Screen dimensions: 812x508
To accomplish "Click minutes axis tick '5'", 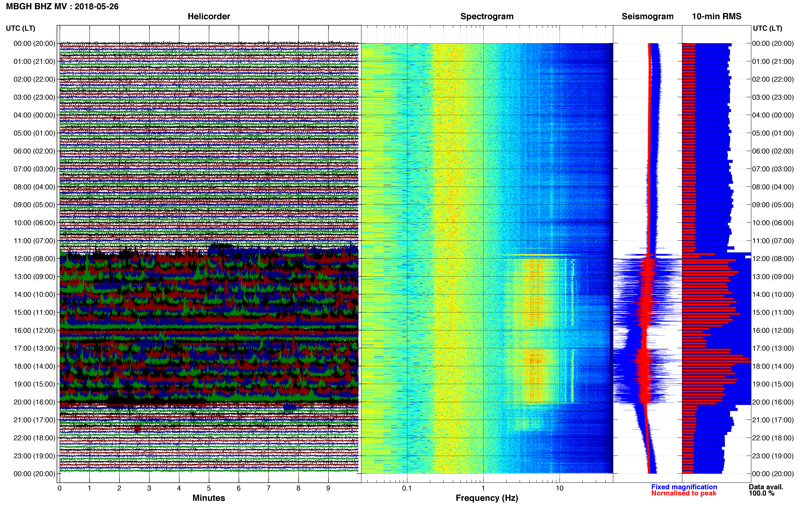I will click(209, 488).
